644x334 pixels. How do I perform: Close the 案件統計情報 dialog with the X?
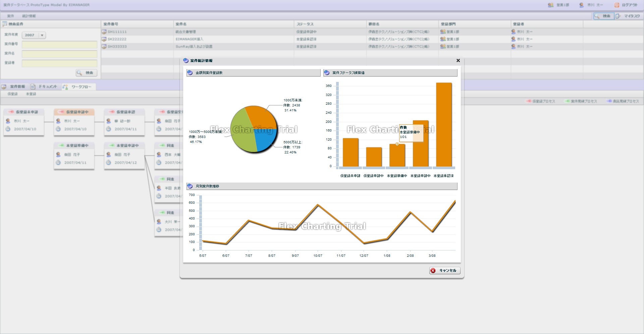pyautogui.click(x=458, y=60)
